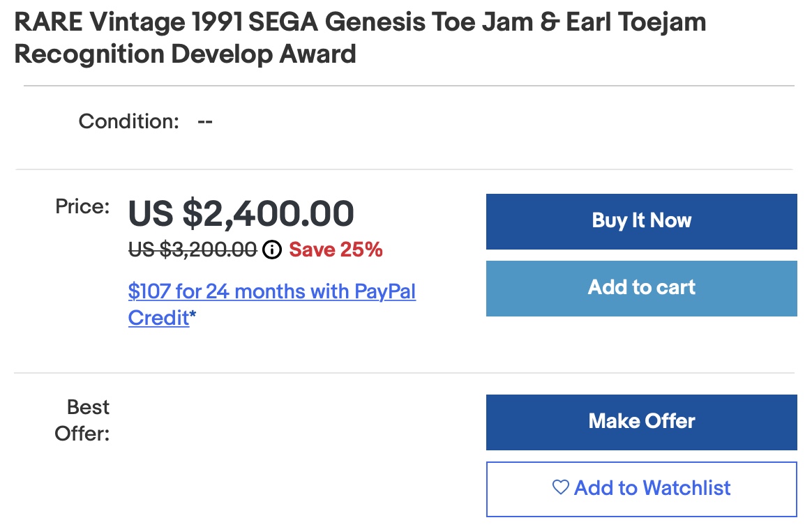Click the Condition value dashes
This screenshot has width=812, height=527.
[205, 121]
